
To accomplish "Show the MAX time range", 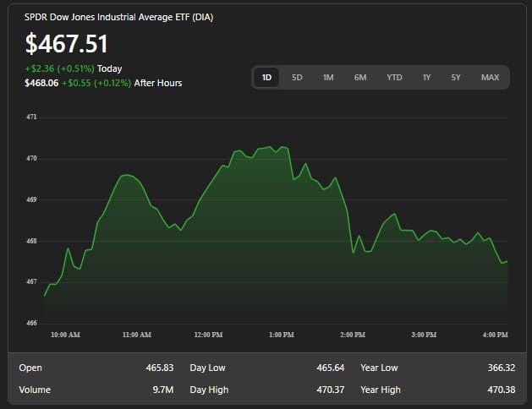I will tap(490, 78).
